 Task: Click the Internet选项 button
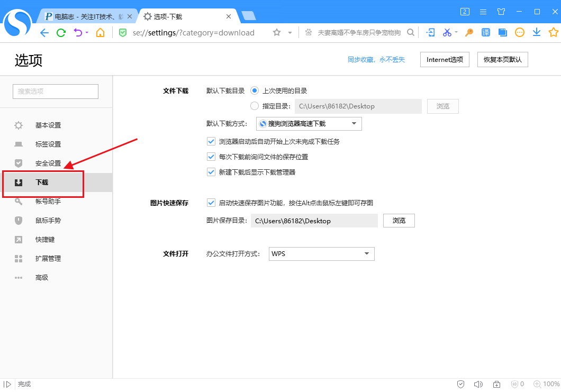click(x=445, y=59)
